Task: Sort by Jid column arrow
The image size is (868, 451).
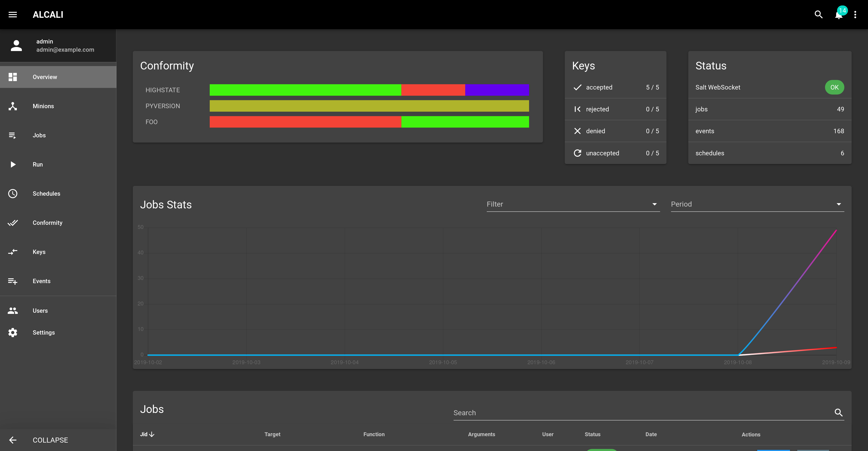Action: coord(152,434)
